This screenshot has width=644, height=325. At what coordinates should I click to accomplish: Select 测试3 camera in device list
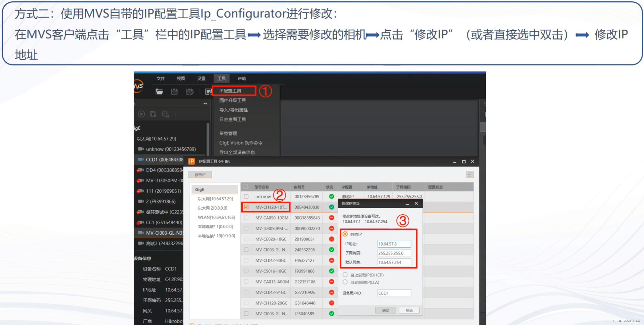[x=160, y=244]
